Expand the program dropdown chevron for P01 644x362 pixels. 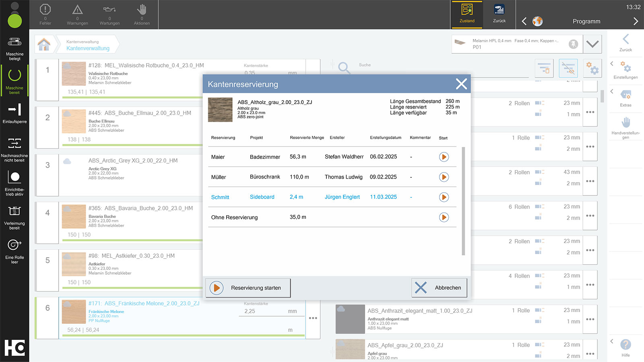click(x=592, y=44)
